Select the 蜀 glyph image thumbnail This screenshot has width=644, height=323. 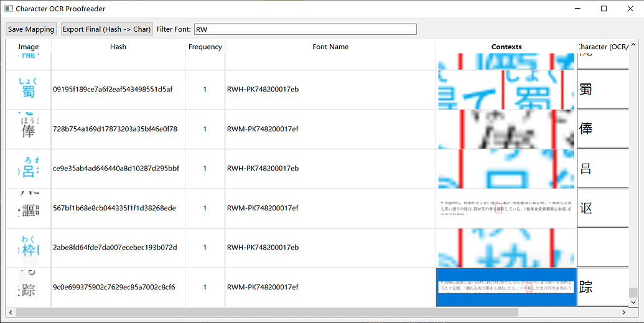click(x=29, y=90)
